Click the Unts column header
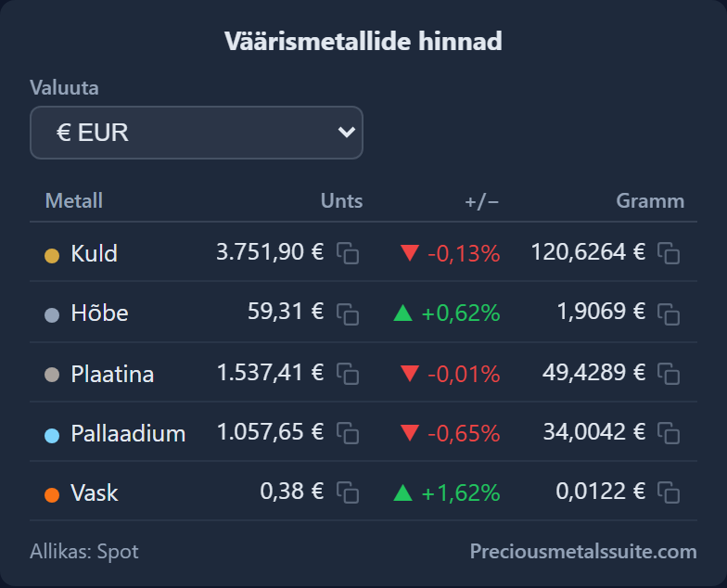Image resolution: width=727 pixels, height=588 pixels. tap(341, 200)
